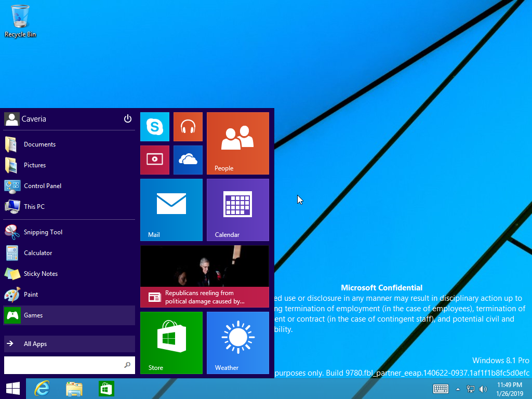
Task: Open the volume speaker icon in tray
Action: pos(483,389)
